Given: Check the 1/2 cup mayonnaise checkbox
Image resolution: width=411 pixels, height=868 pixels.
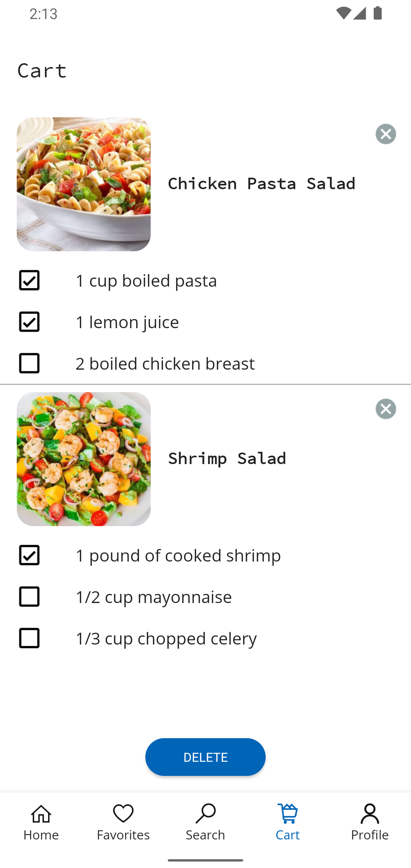Looking at the screenshot, I should (x=29, y=597).
